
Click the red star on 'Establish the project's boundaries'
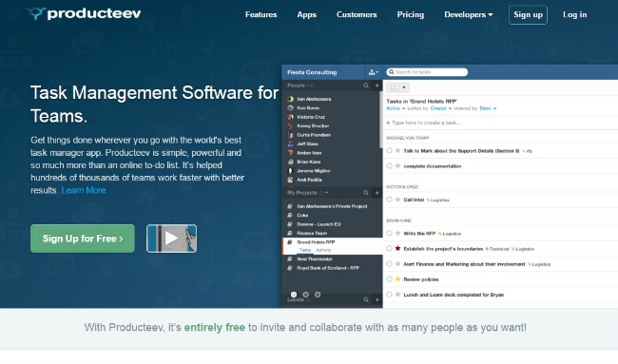click(x=397, y=249)
